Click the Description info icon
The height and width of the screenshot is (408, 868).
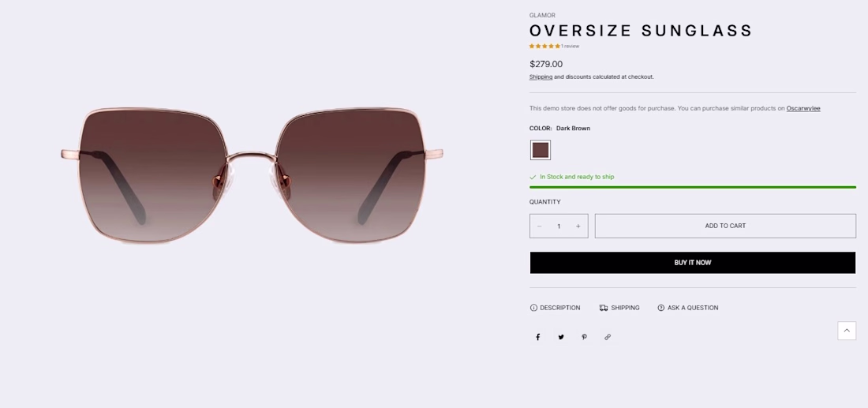[x=533, y=308]
